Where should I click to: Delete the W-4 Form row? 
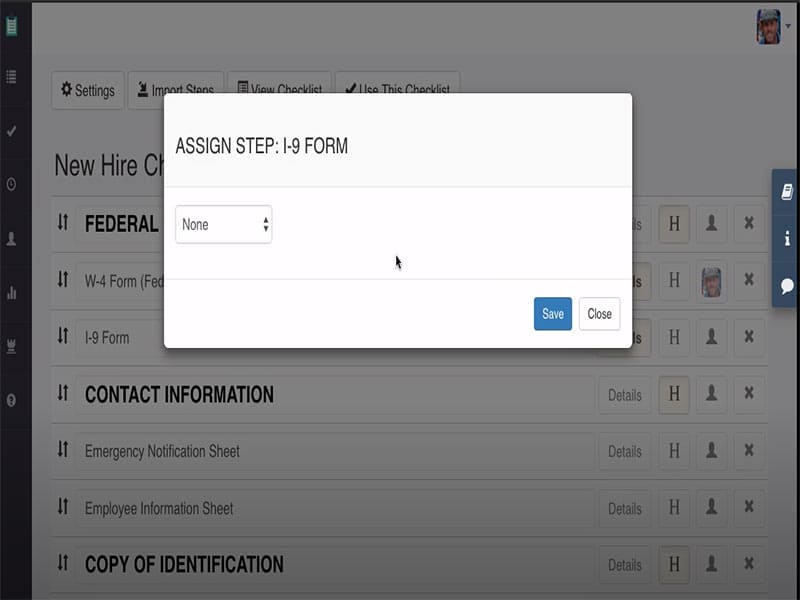point(749,280)
